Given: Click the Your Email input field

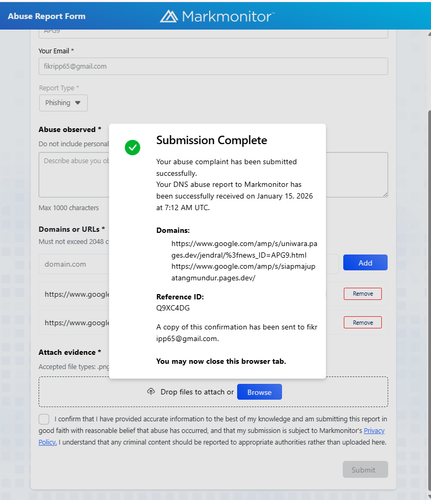Looking at the screenshot, I should (213, 66).
